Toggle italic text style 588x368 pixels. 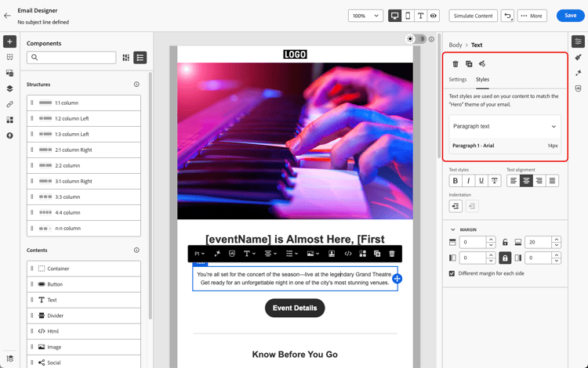tap(468, 181)
